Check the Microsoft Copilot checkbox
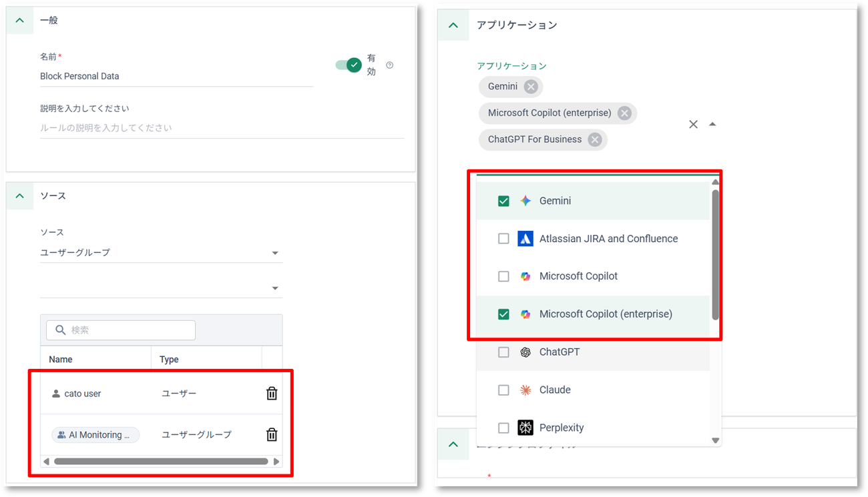This screenshot has height=497, width=868. click(504, 276)
